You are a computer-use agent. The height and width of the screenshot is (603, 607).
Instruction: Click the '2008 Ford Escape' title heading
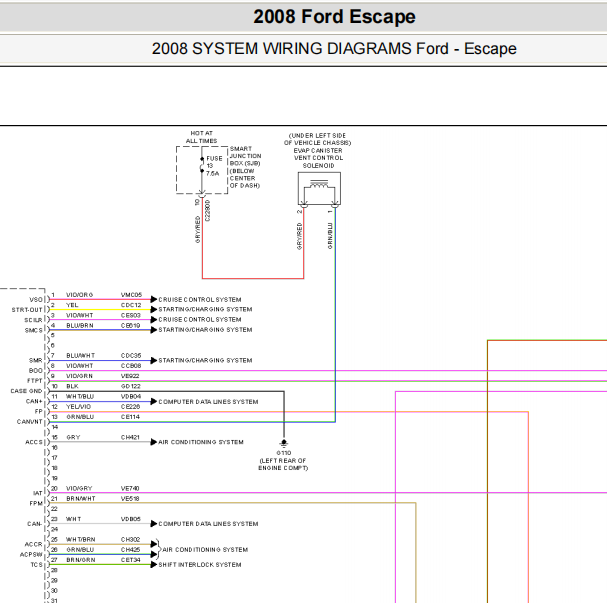click(334, 17)
